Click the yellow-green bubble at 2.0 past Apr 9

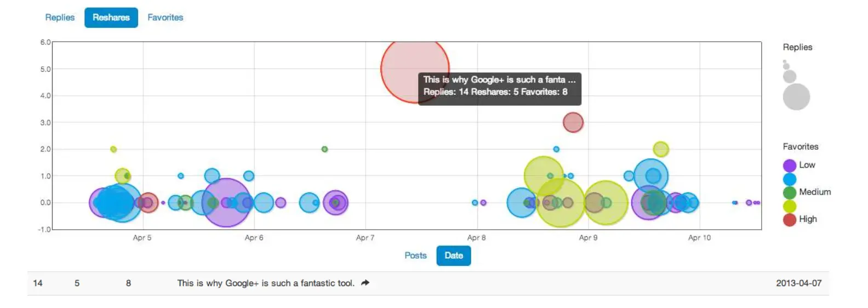[x=661, y=149]
